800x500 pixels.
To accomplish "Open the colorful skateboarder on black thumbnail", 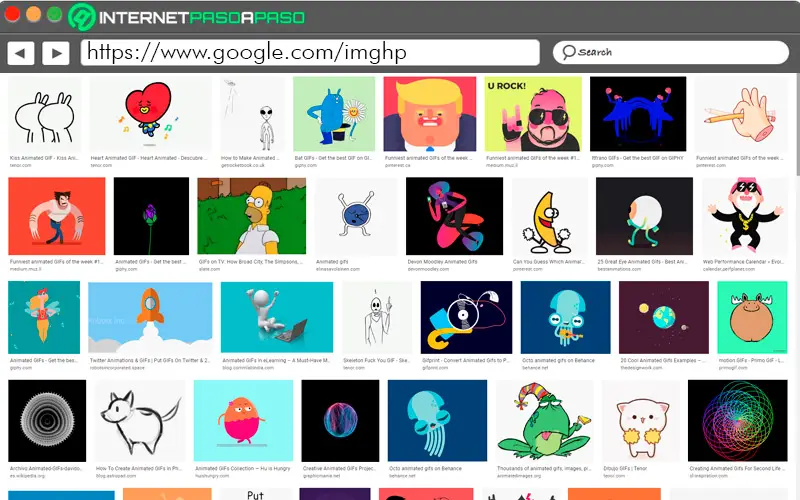I will pyautogui.click(x=454, y=216).
